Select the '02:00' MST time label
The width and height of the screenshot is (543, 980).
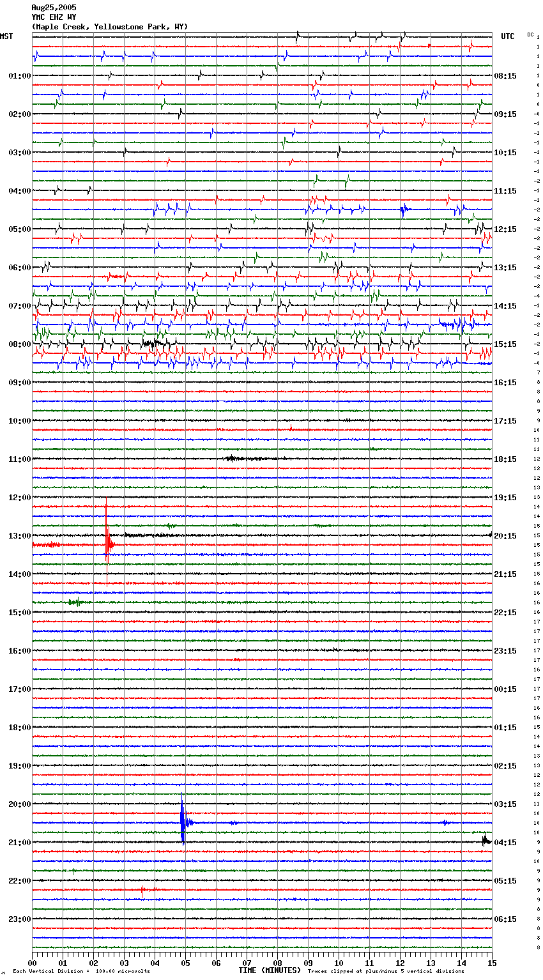pos(20,114)
